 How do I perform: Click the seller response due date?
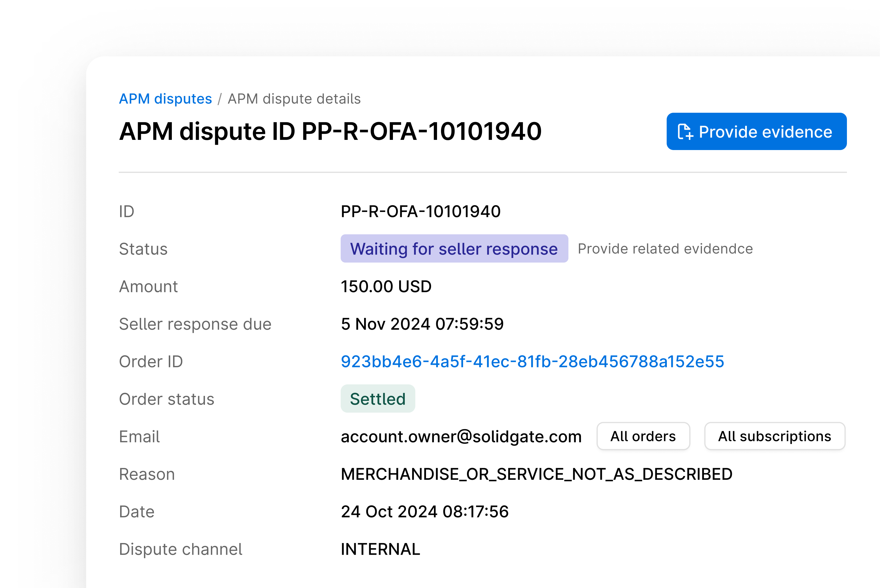(423, 324)
